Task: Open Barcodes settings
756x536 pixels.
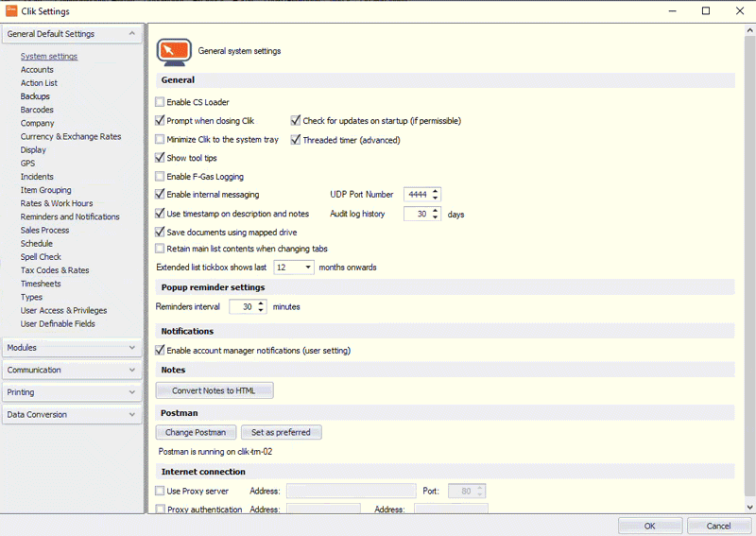Action: tap(37, 110)
